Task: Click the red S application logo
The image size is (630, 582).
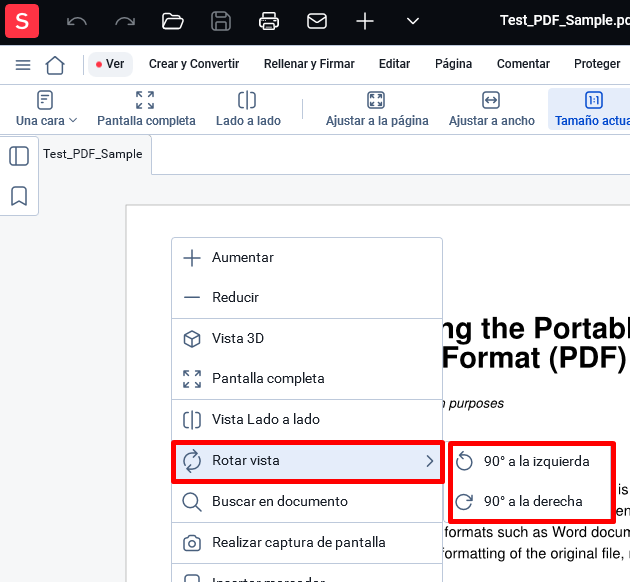Action: [22, 21]
